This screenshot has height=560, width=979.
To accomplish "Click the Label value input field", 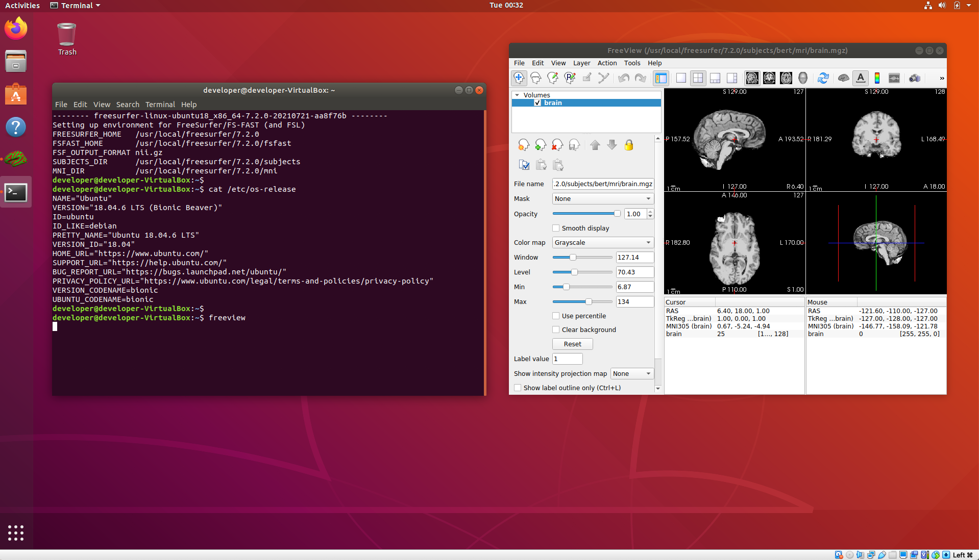I will click(567, 359).
